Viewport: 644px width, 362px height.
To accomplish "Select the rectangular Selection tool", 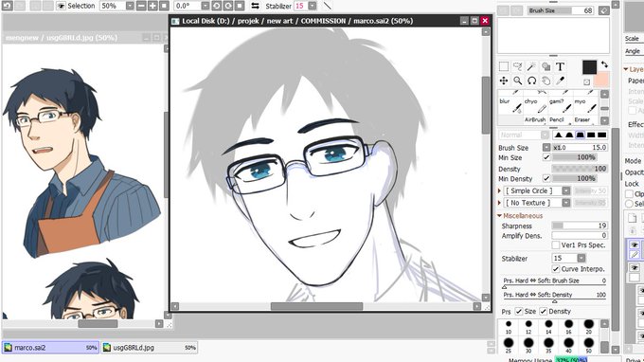I will click(x=504, y=66).
